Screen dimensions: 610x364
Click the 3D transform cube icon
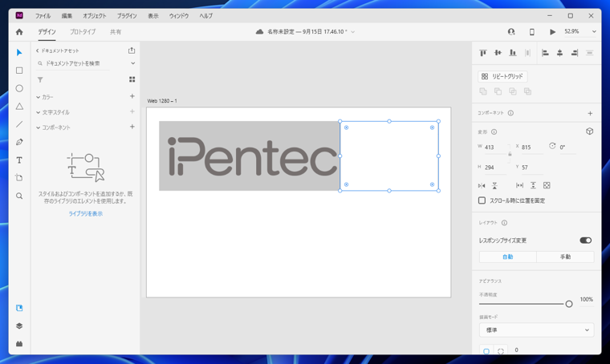[x=589, y=131]
